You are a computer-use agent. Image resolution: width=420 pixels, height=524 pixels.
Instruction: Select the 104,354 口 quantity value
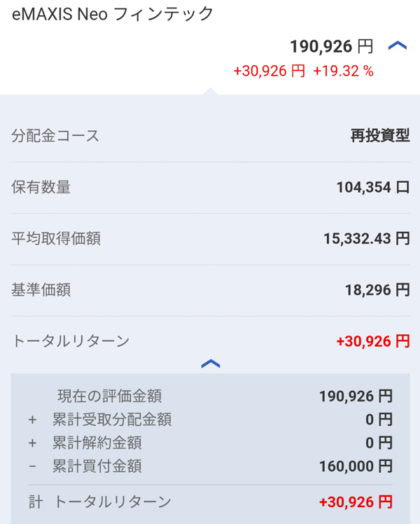tap(373, 188)
